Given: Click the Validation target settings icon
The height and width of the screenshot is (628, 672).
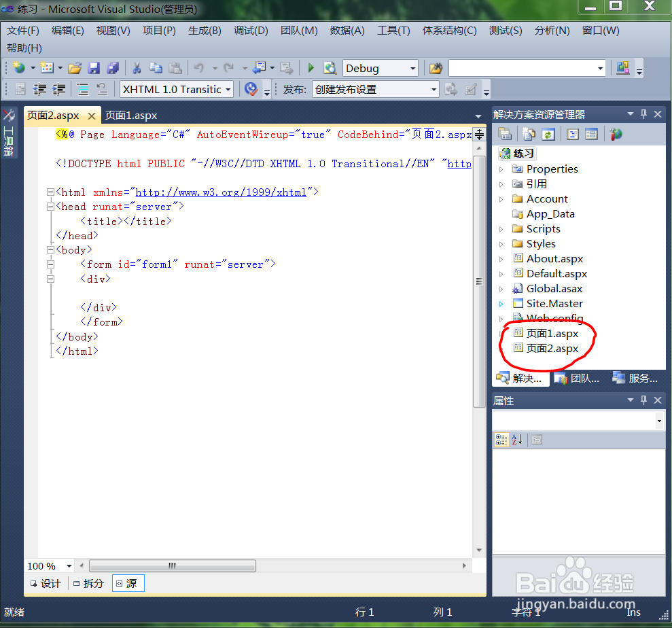Looking at the screenshot, I should pos(251,89).
